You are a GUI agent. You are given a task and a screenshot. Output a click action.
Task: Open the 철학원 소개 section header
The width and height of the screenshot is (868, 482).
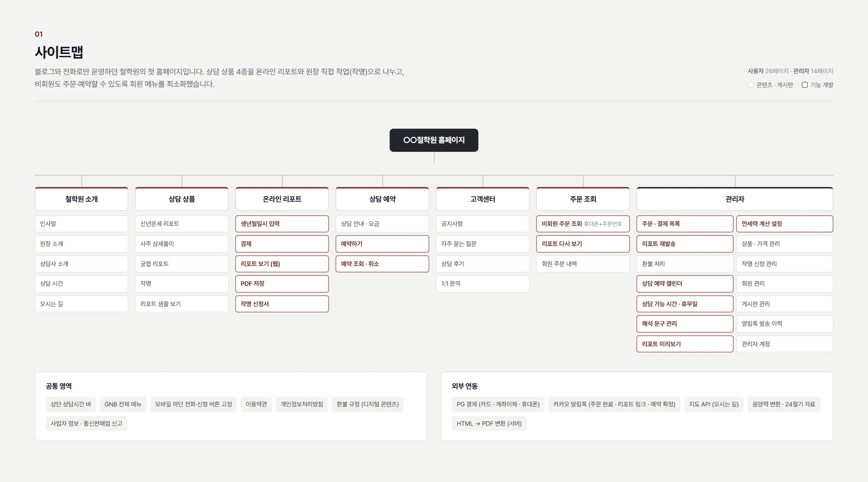[x=81, y=199]
